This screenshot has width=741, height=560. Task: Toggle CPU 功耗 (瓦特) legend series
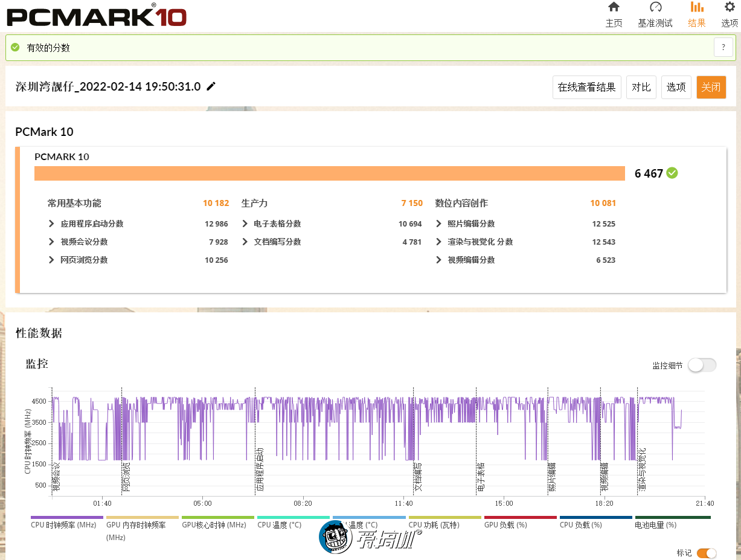pyautogui.click(x=444, y=523)
